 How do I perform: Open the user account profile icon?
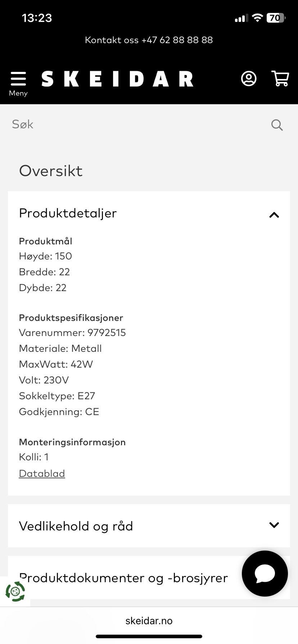pos(248,79)
